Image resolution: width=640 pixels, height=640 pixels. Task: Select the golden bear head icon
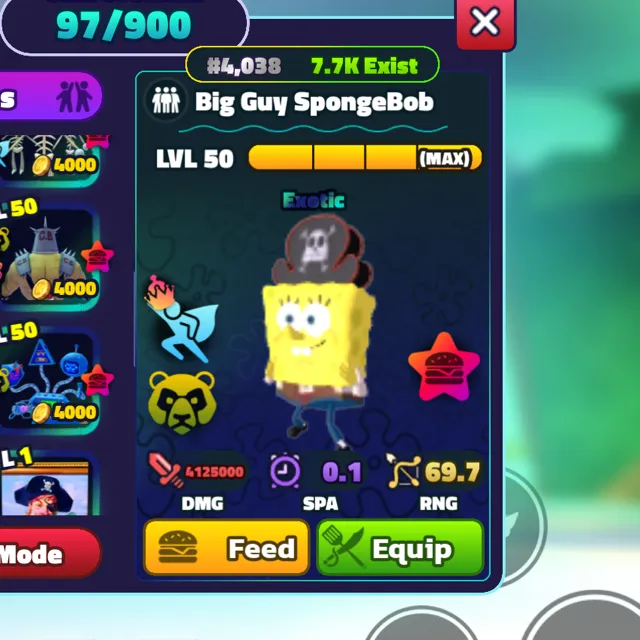point(182,402)
